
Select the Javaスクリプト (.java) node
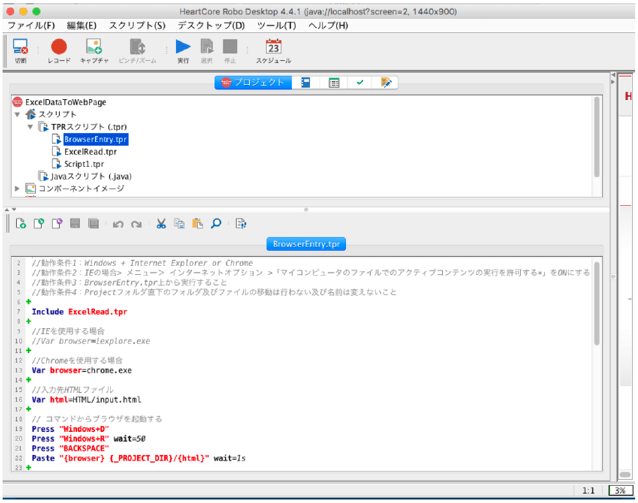coord(91,176)
